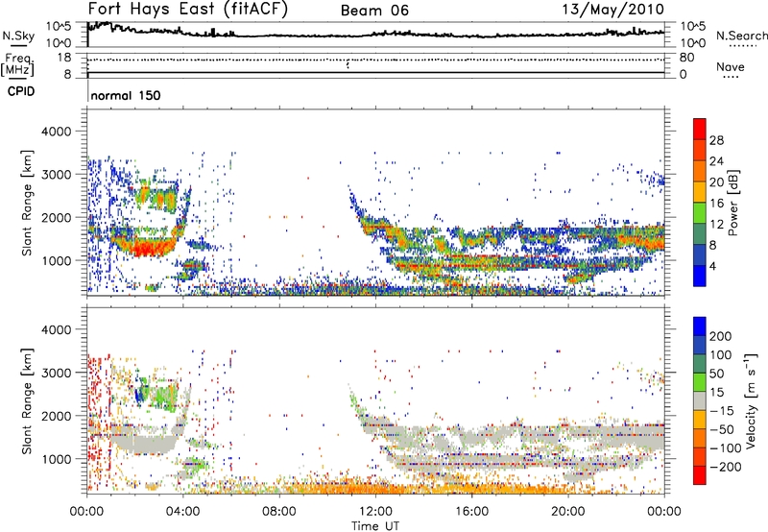Screen dimensions: 768x532
Task: Click the blue bottom of the power colorbar
Action: coord(700,276)
